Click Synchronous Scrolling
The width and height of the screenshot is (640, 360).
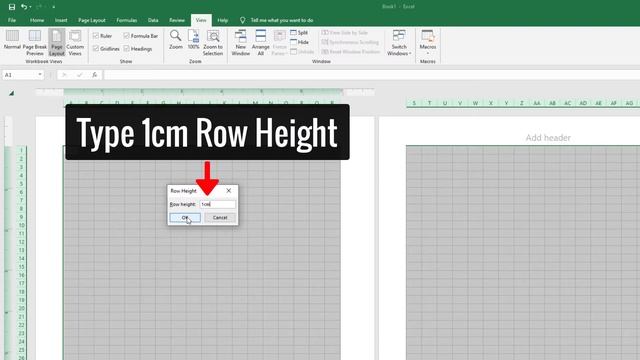click(350, 42)
